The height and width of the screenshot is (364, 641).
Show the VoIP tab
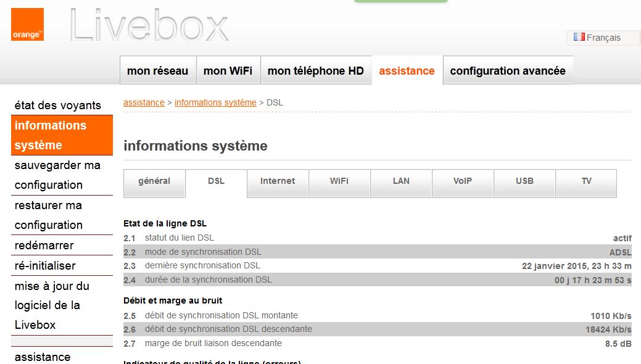(463, 181)
